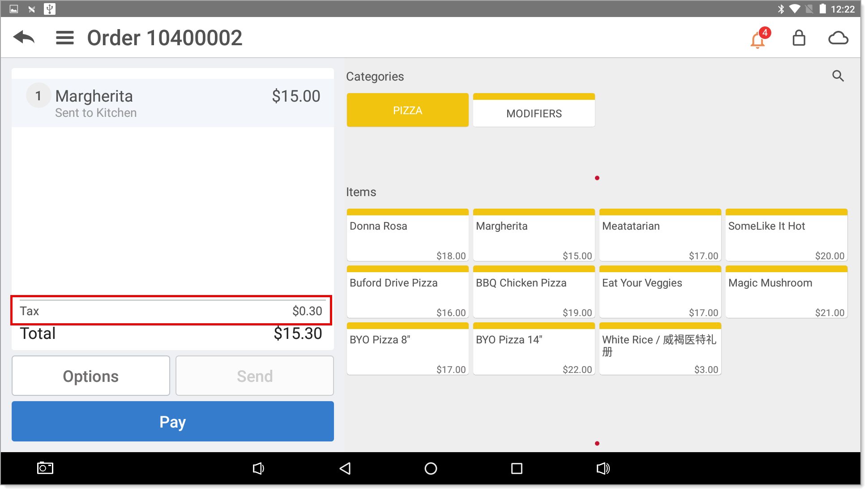Click the search icon in Categories
This screenshot has width=868, height=492.
click(x=838, y=77)
